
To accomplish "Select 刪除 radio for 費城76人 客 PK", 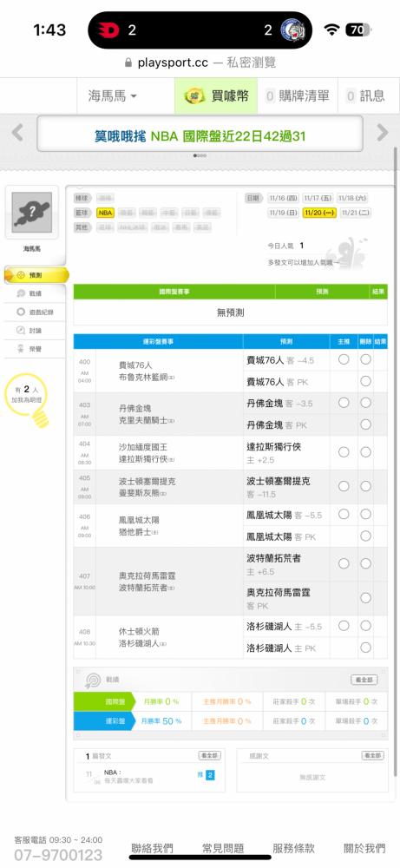I will pos(365,381).
